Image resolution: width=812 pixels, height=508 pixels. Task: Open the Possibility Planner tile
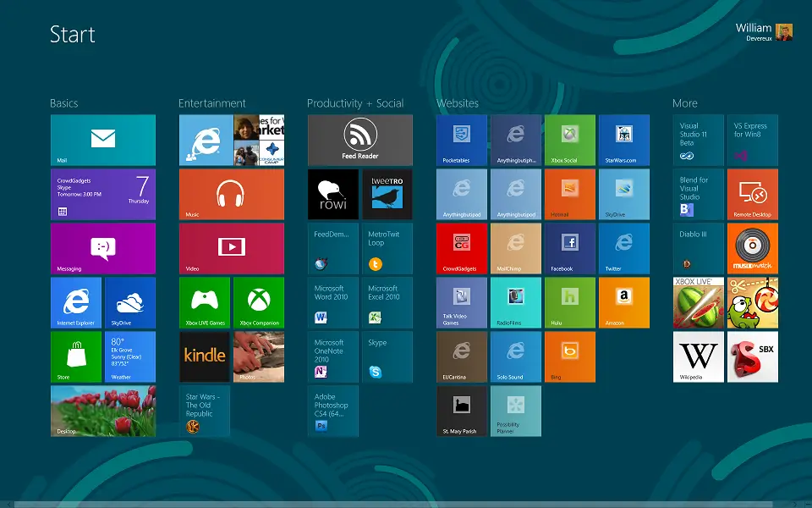click(516, 411)
